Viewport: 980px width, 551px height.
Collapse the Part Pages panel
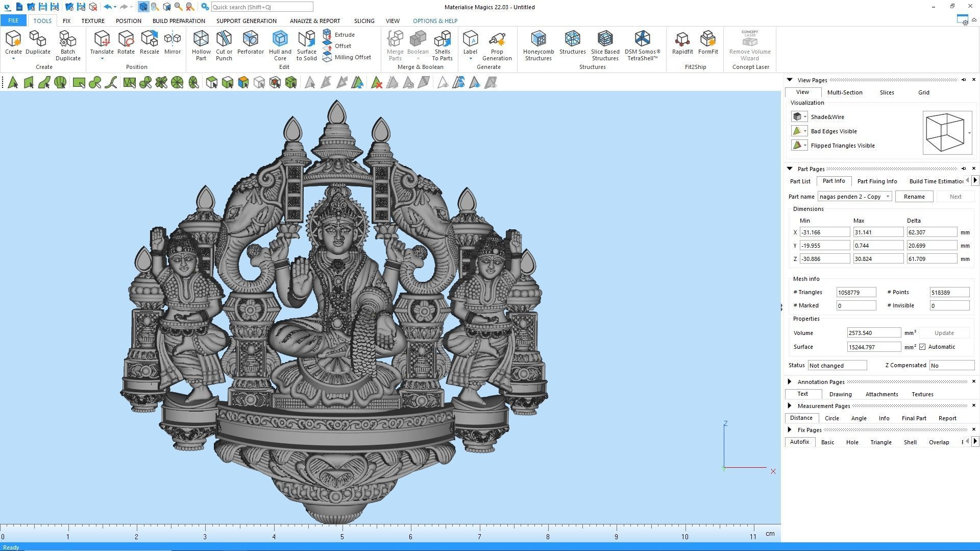[x=790, y=169]
